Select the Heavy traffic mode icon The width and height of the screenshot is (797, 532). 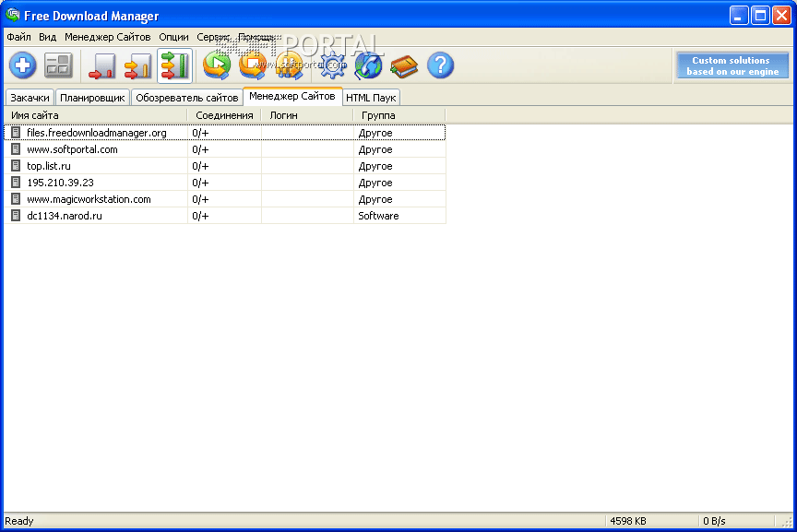pyautogui.click(x=174, y=65)
